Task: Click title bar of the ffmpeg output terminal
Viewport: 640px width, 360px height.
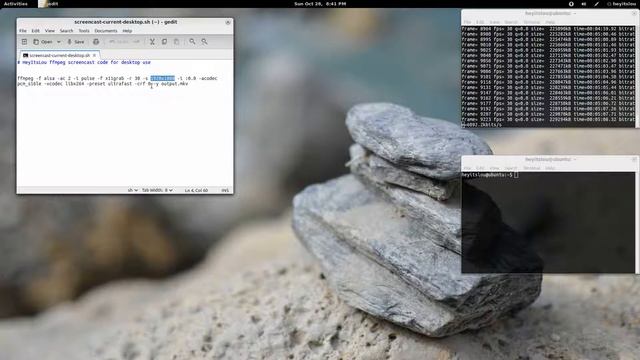Action: pos(549,13)
